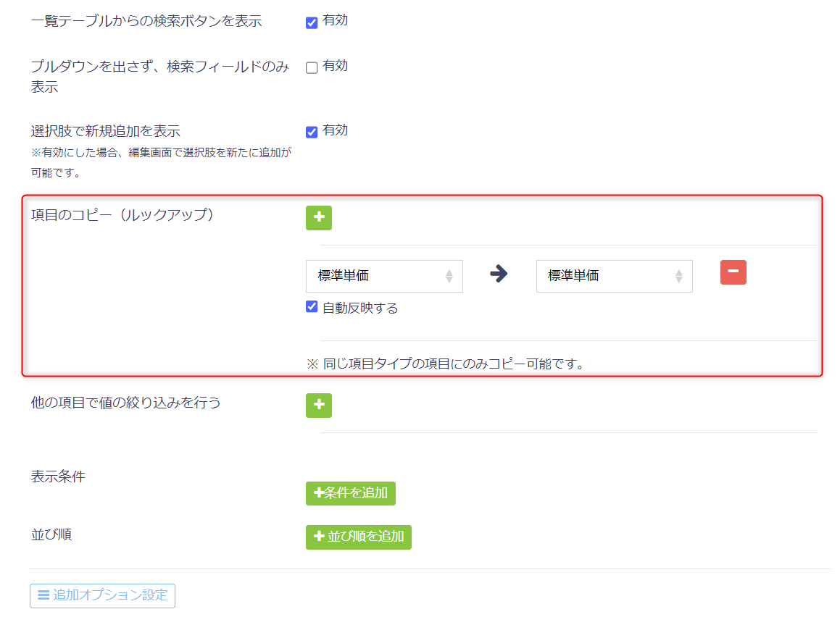
Task: Click the 同じ項目タイプの項目にのみコピー可能です note
Action: coord(445,364)
